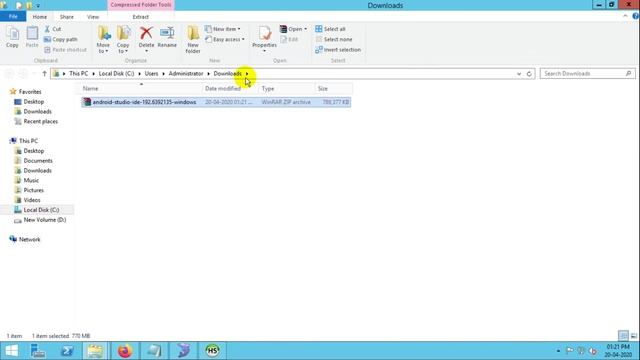Open Pictures under This PC
Image resolution: width=640 pixels, height=360 pixels.
pyautogui.click(x=33, y=190)
